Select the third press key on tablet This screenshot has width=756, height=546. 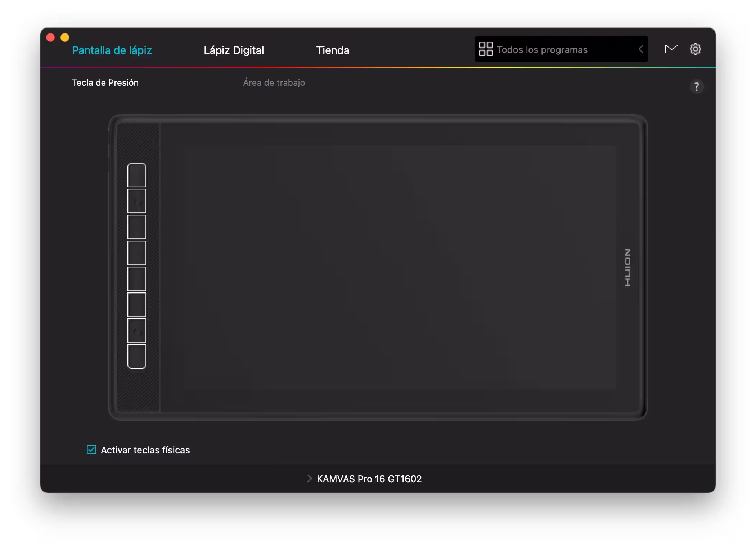coord(137,227)
